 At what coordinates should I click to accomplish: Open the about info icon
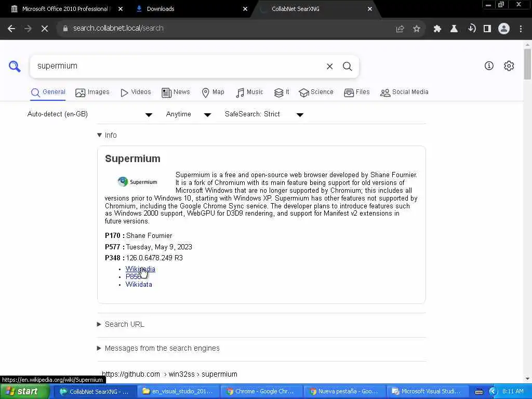pyautogui.click(x=489, y=66)
